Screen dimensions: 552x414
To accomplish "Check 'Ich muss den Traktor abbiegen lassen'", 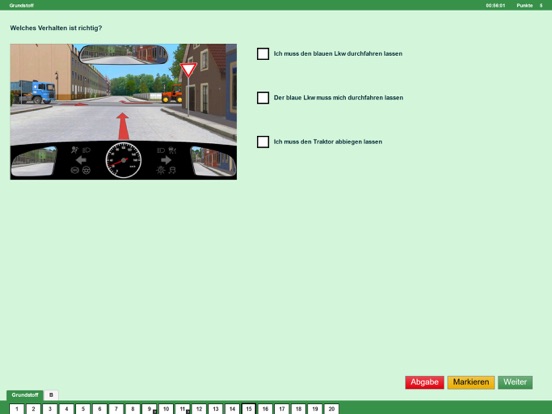I will coord(263,142).
